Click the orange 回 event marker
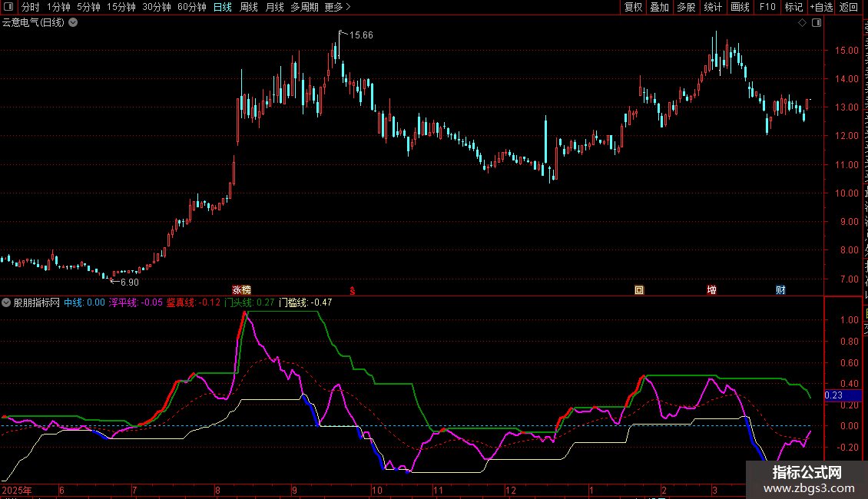 pos(639,290)
